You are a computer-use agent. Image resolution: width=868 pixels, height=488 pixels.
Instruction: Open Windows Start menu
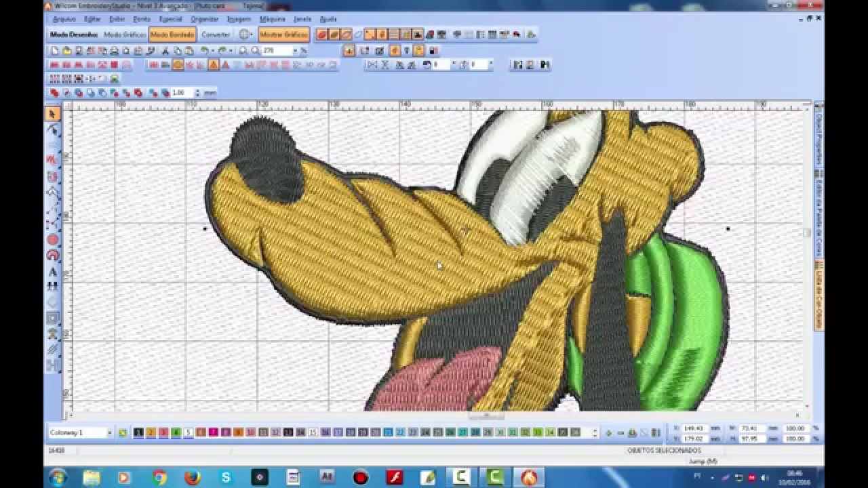point(58,477)
